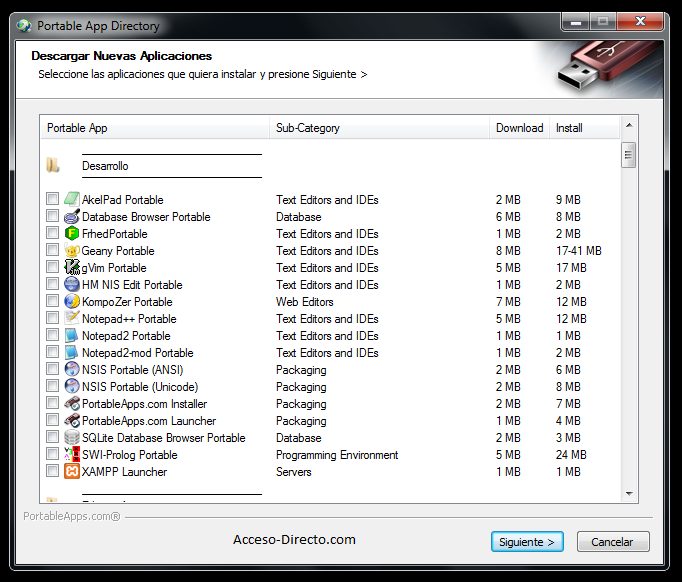
Task: Check the KompoZer Portable checkbox
Action: [x=52, y=301]
